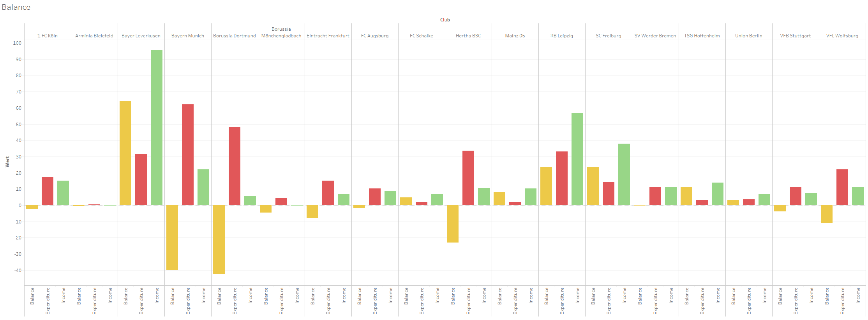Screen dimensions: 868x320
Task: Click the Balance sheet title
Action: click(16, 7)
